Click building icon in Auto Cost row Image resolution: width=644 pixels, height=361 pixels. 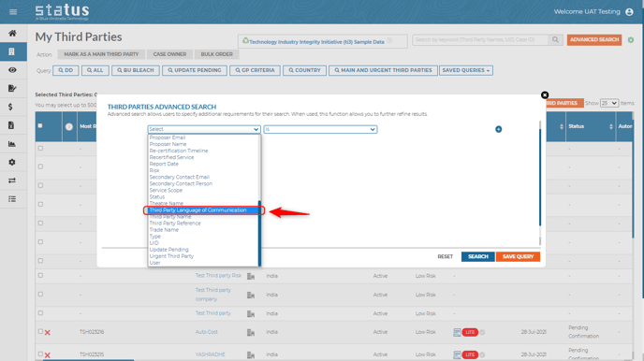coord(251,332)
